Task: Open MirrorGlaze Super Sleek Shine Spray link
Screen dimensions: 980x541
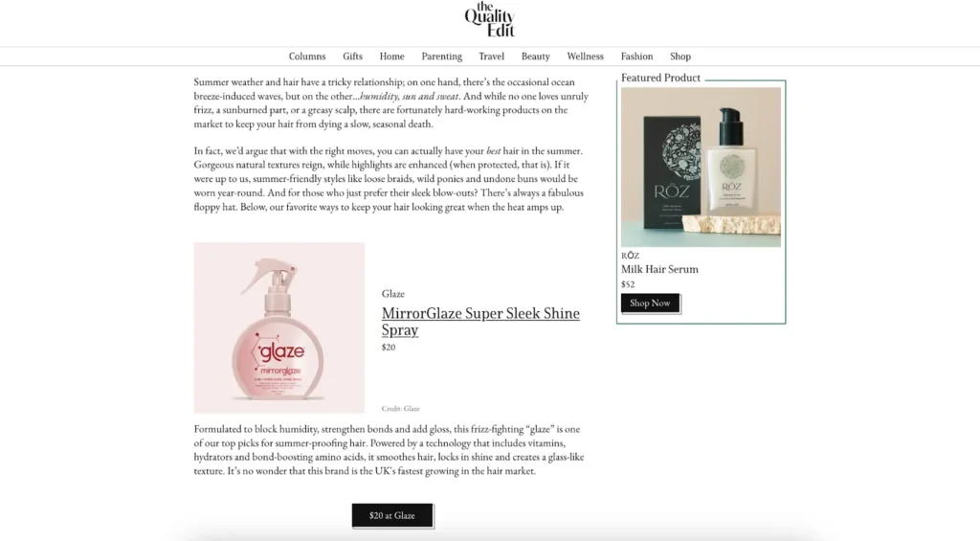Action: click(x=480, y=322)
